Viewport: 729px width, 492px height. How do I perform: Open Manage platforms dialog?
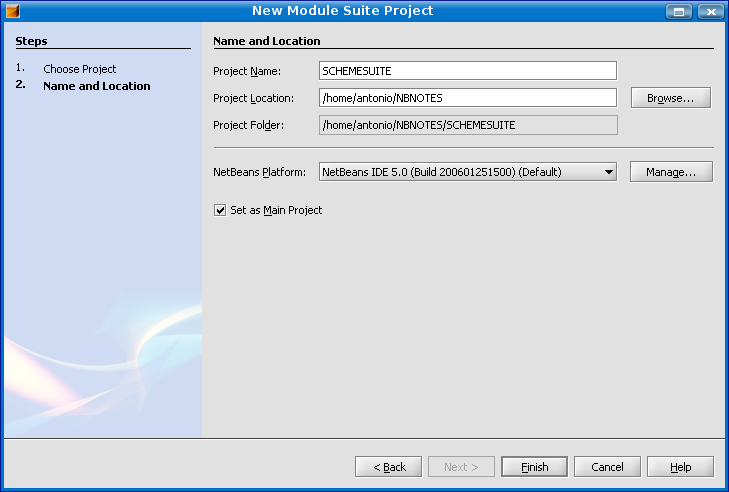(671, 172)
